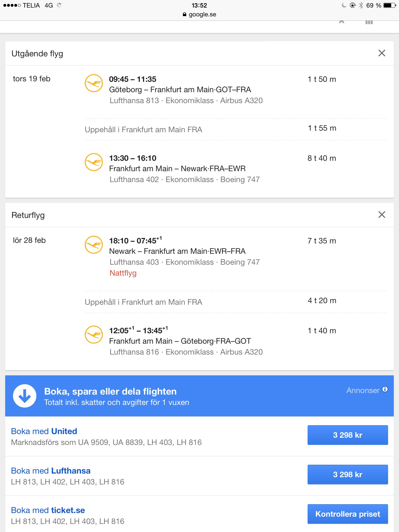Follow the Boka med Lufthansa link
This screenshot has height=532, width=399.
(x=51, y=471)
